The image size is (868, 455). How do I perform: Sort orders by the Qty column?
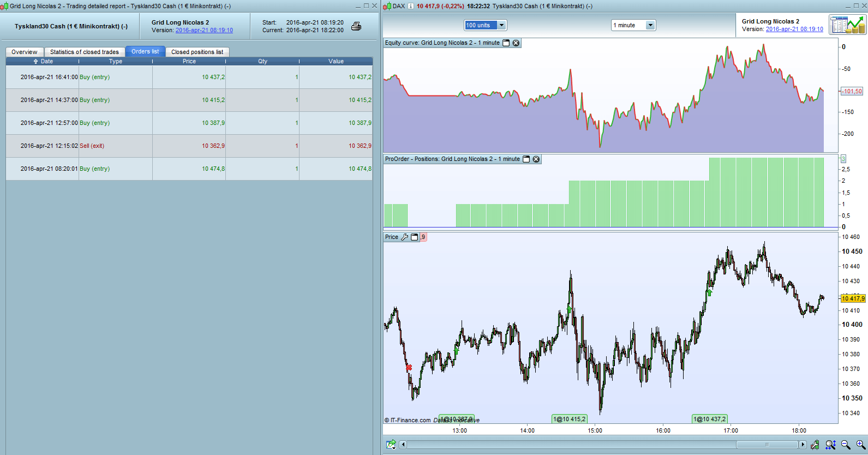(262, 61)
